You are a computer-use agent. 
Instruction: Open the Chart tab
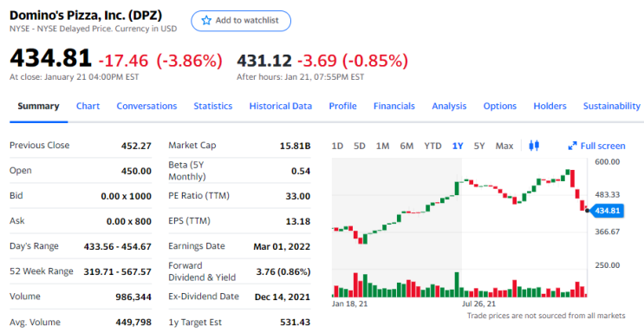point(88,106)
